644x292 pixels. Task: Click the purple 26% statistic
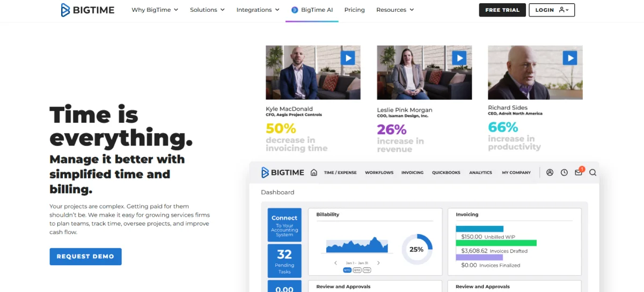(392, 129)
